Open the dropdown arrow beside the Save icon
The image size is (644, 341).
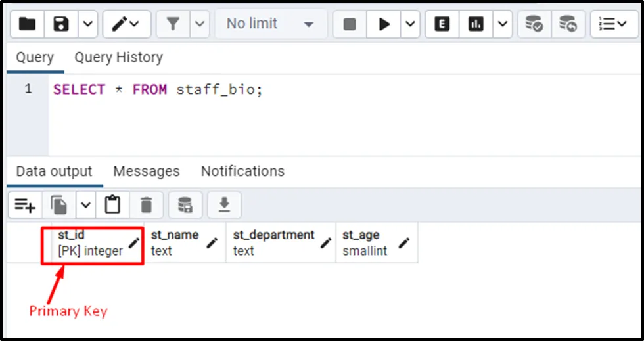[x=87, y=24]
